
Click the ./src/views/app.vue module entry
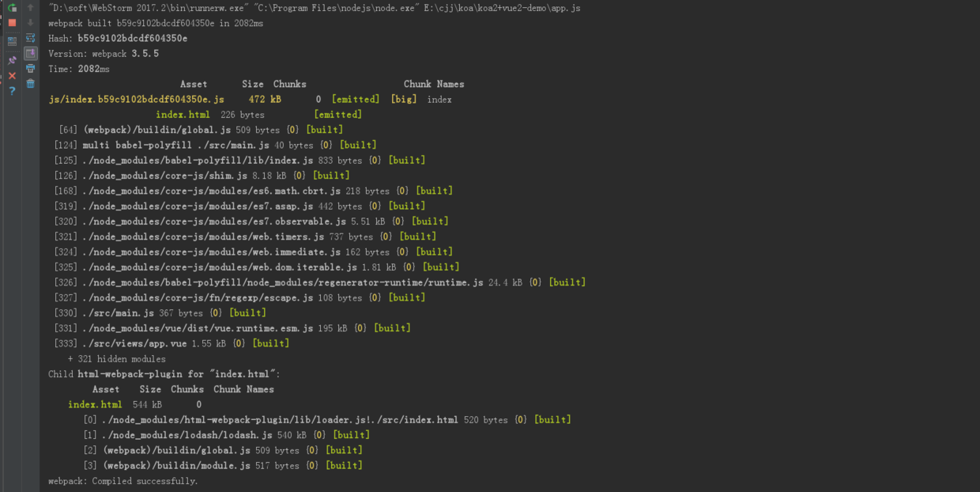tap(134, 343)
